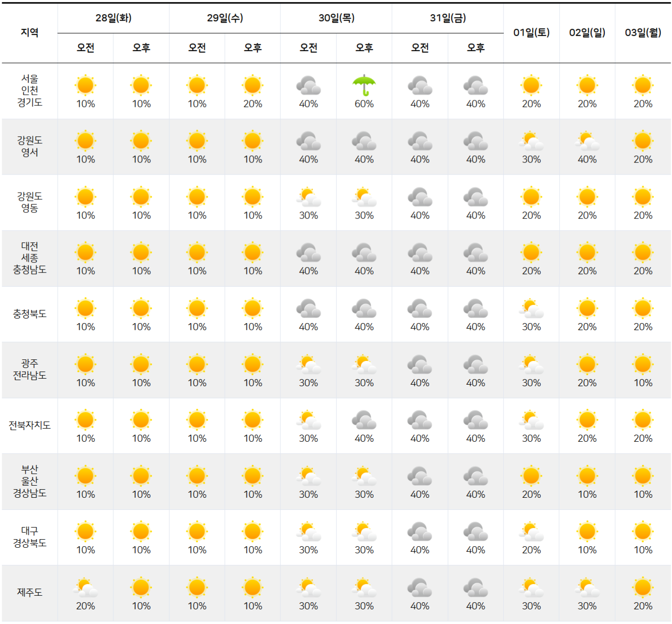Click the 30% value for 충청북도 01일(토)
This screenshot has width=672, height=624.
click(x=531, y=327)
